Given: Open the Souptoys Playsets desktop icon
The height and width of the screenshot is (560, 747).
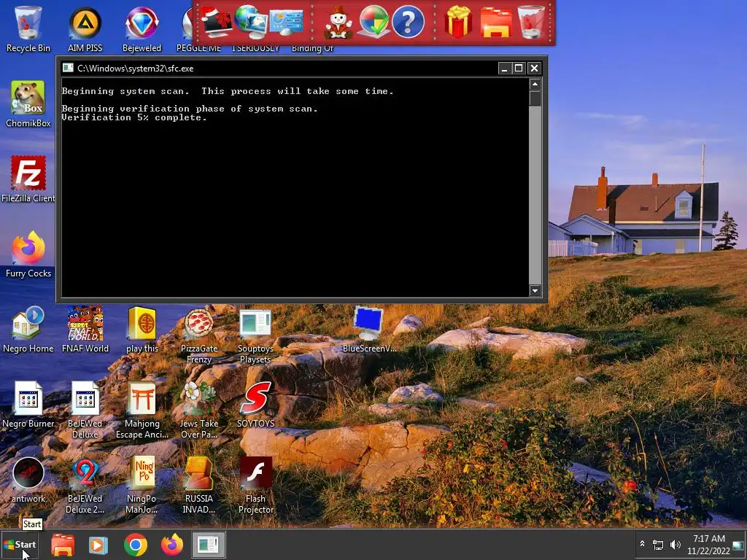Looking at the screenshot, I should [x=255, y=335].
